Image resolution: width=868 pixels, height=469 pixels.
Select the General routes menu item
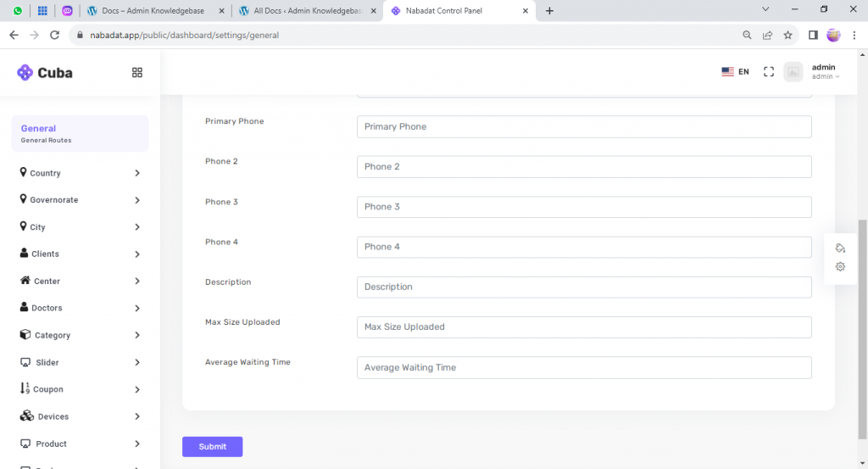(x=80, y=133)
